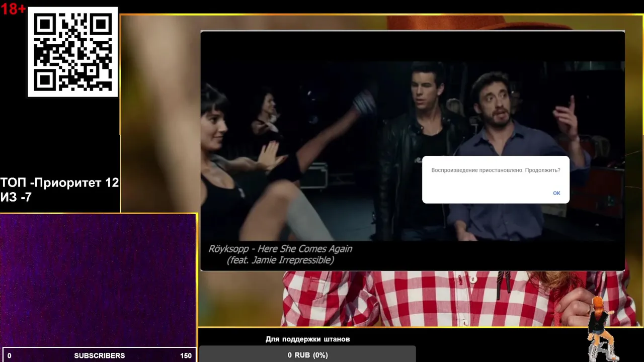Click the 'Röyksopp - Here She Comes Again' caption

click(x=280, y=248)
